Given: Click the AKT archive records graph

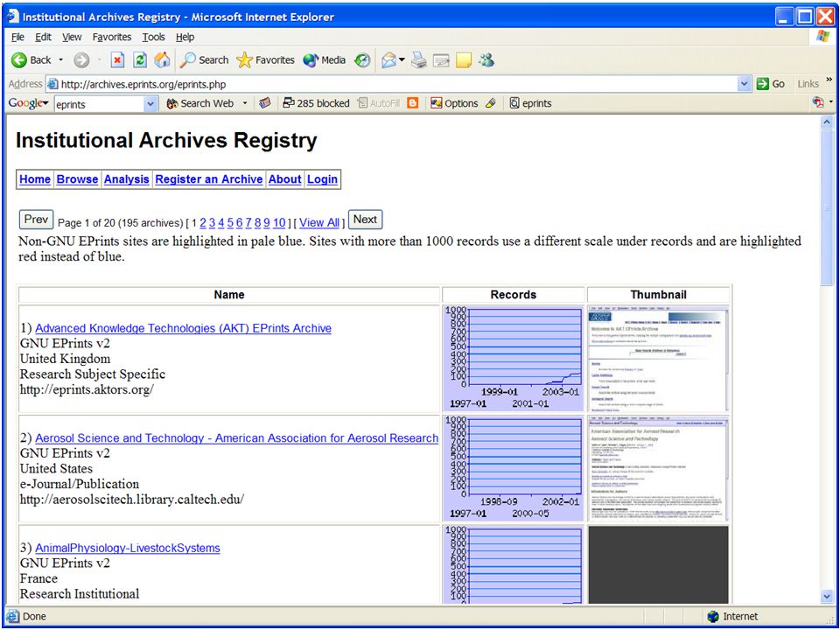Looking at the screenshot, I should click(514, 359).
